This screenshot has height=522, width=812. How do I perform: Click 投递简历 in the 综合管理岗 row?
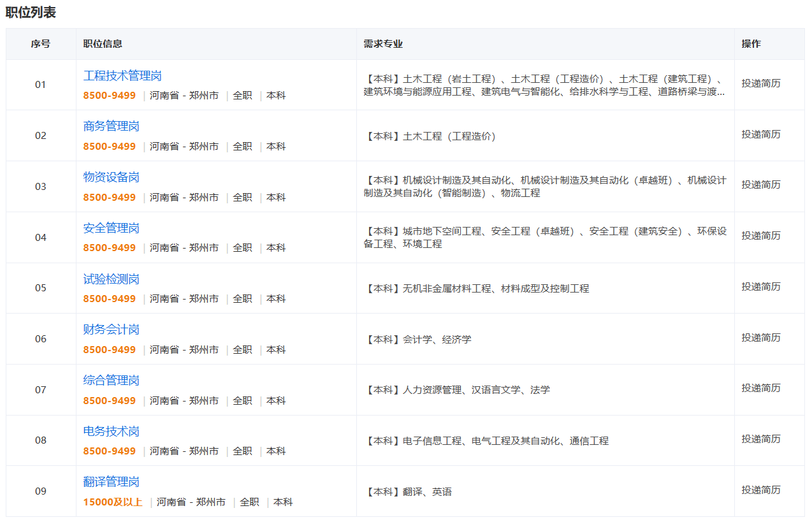pos(760,388)
